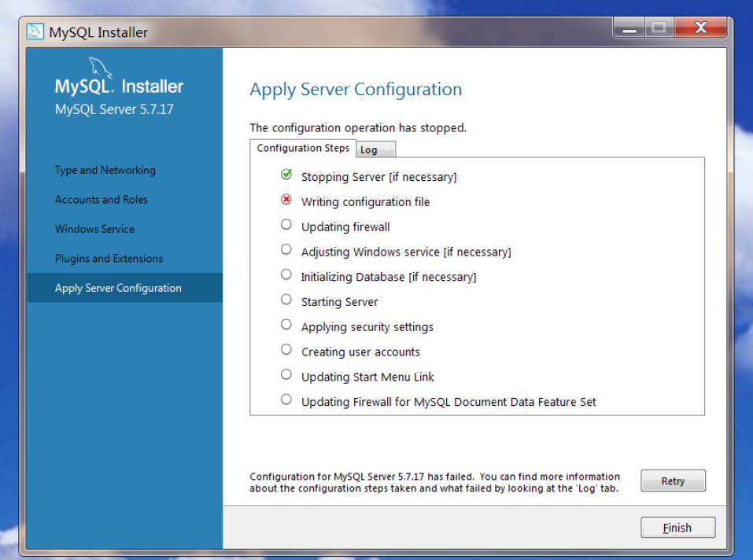Image resolution: width=753 pixels, height=560 pixels.
Task: Click status circle next to Updating Start Menu Link
Action: coord(286,374)
